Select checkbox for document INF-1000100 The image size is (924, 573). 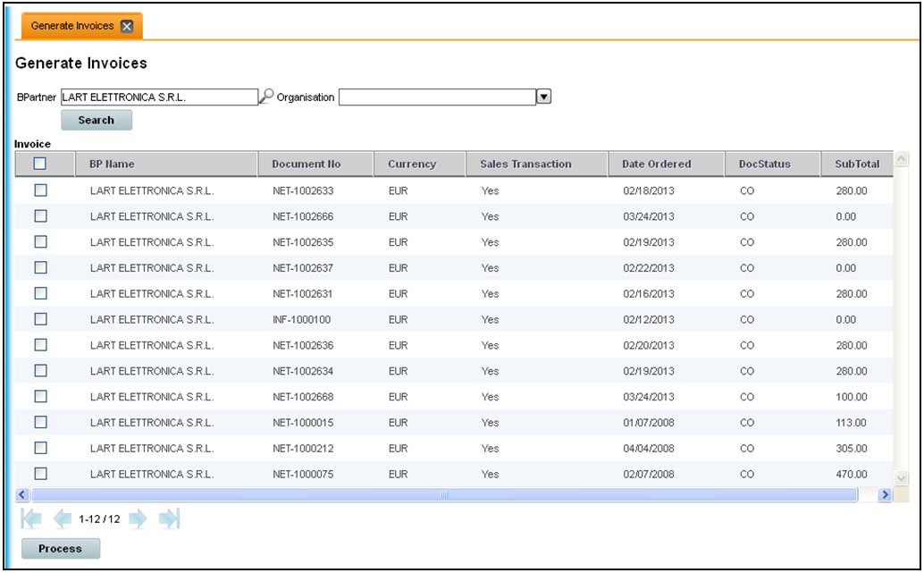[40, 319]
